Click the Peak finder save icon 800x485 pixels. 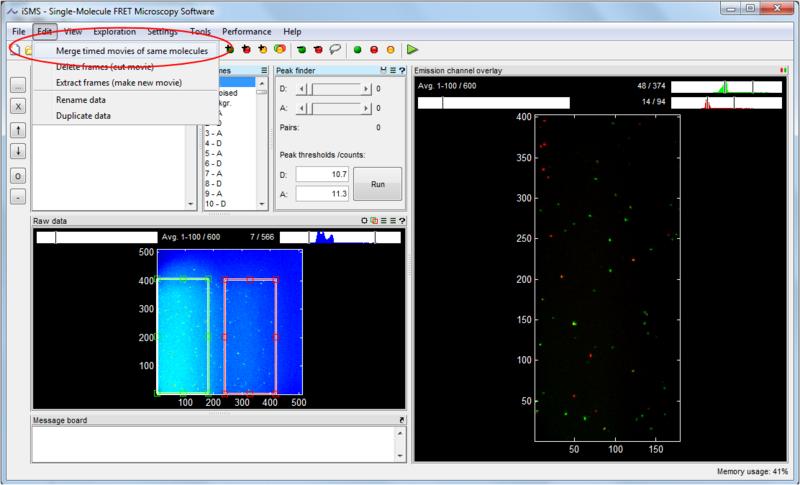pos(383,70)
